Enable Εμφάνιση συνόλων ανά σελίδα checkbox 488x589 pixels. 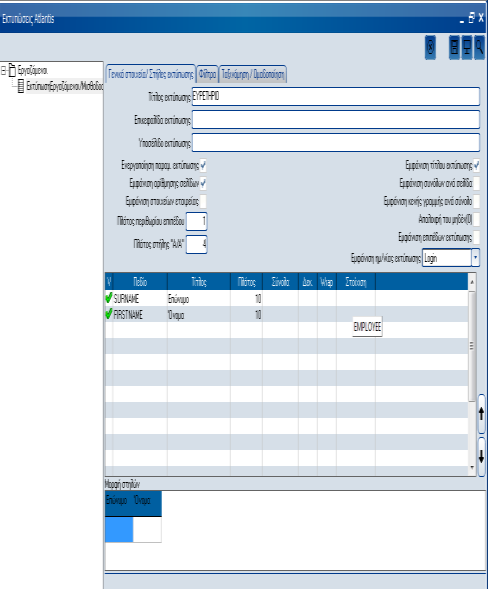476,183
